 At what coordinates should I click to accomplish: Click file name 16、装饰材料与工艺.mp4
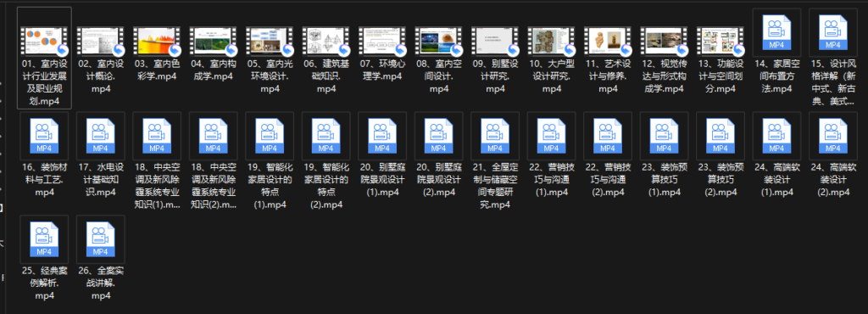coord(44,179)
